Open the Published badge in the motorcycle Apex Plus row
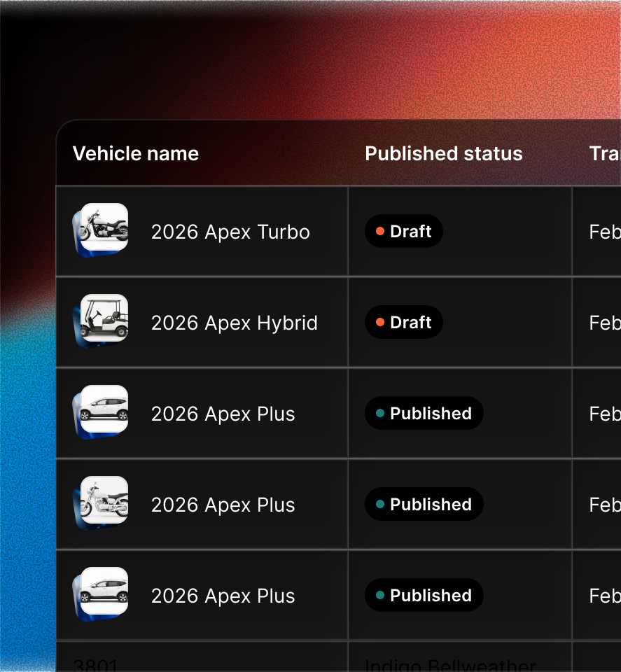 click(424, 505)
